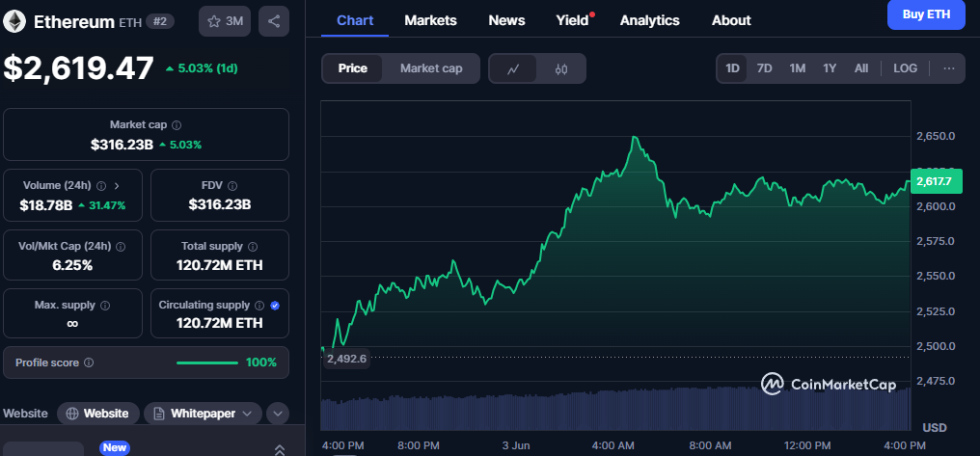Open the Ethereum Website link
This screenshot has height=456, width=980.
point(98,414)
